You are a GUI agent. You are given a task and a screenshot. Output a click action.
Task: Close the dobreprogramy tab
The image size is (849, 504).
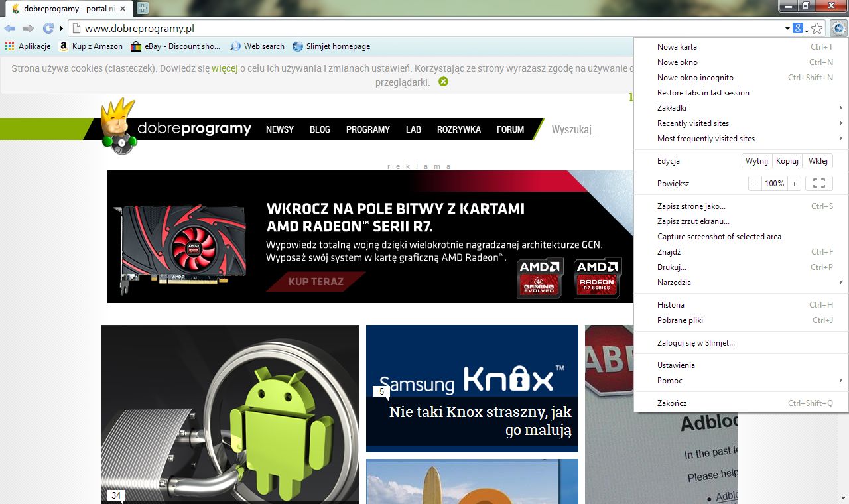click(x=123, y=9)
